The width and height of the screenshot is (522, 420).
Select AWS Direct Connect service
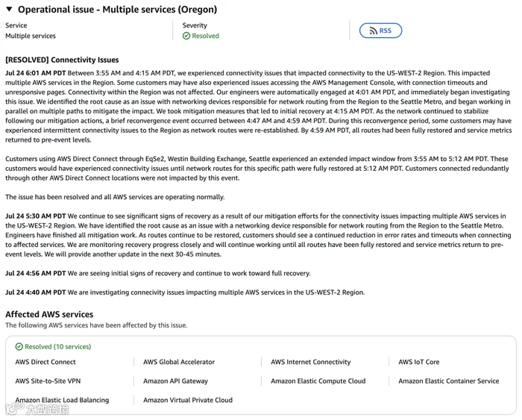[x=45, y=362]
